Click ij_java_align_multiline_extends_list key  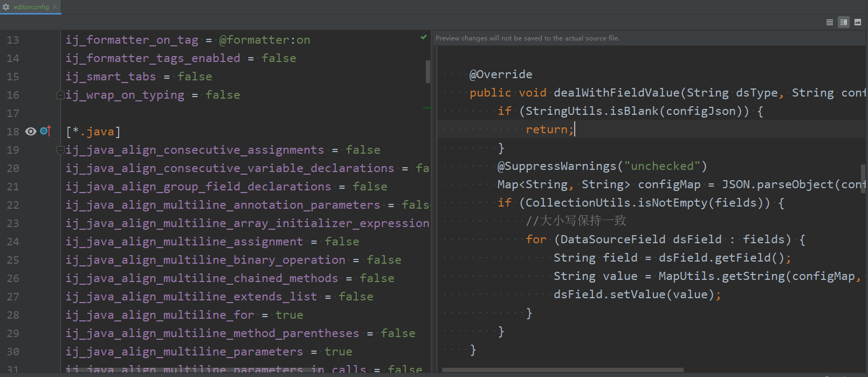tap(191, 297)
